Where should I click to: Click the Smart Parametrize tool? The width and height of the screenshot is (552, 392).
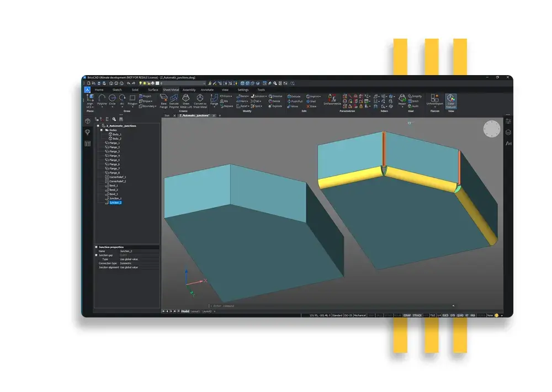click(332, 100)
